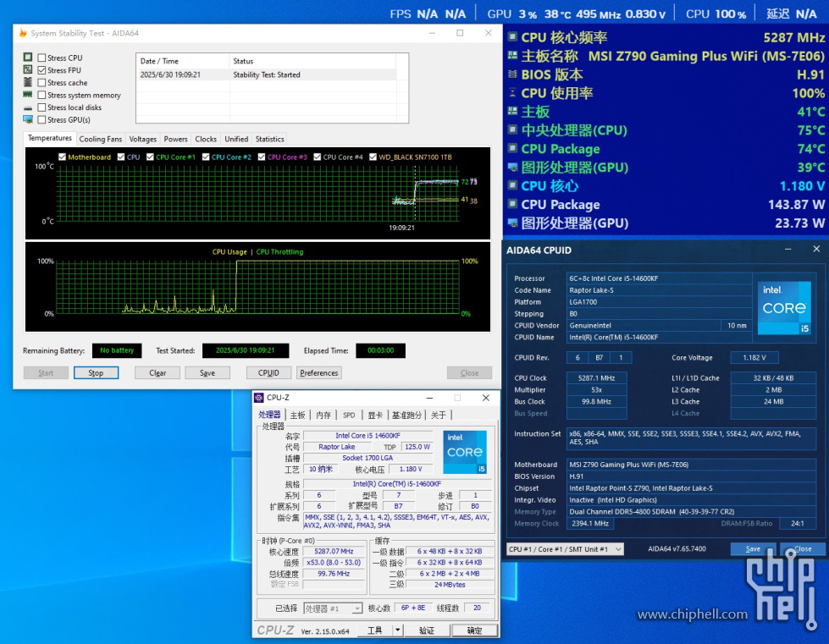Click the 图形处理器(GPU) 23.73 W power icon
The image size is (829, 644).
click(x=512, y=223)
